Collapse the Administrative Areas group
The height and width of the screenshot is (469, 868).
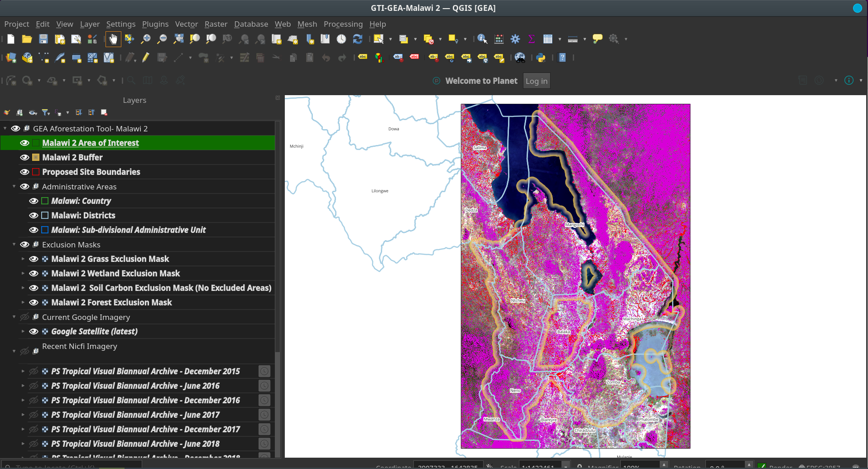14,186
